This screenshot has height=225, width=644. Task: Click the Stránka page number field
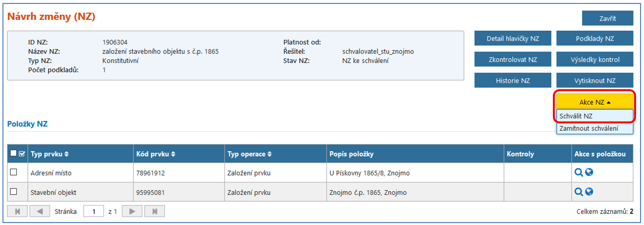click(94, 212)
